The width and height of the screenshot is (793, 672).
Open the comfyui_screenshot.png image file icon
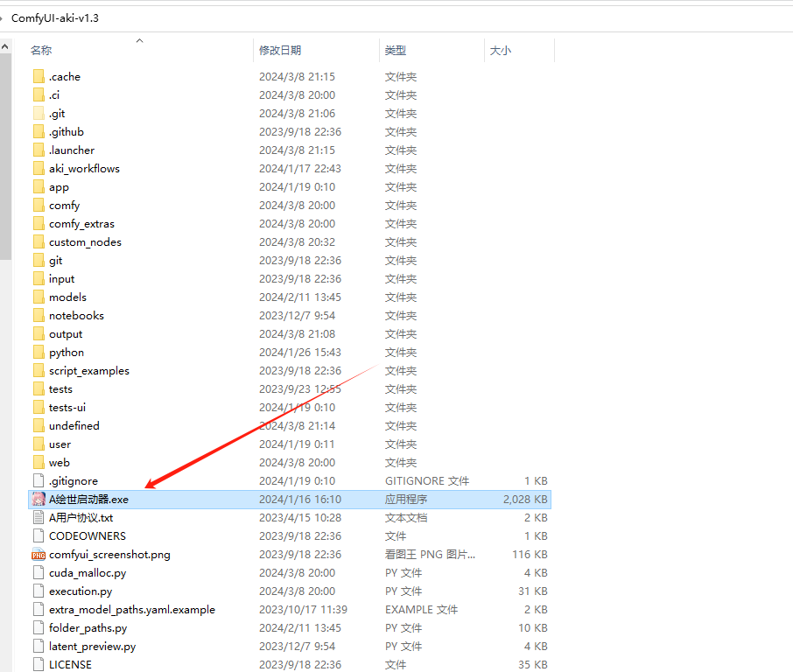tap(39, 554)
